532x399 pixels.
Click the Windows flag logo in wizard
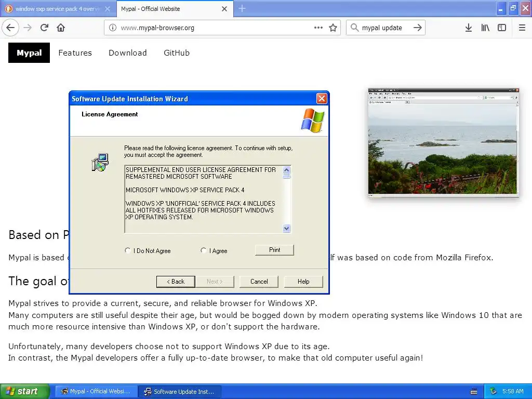pyautogui.click(x=312, y=121)
